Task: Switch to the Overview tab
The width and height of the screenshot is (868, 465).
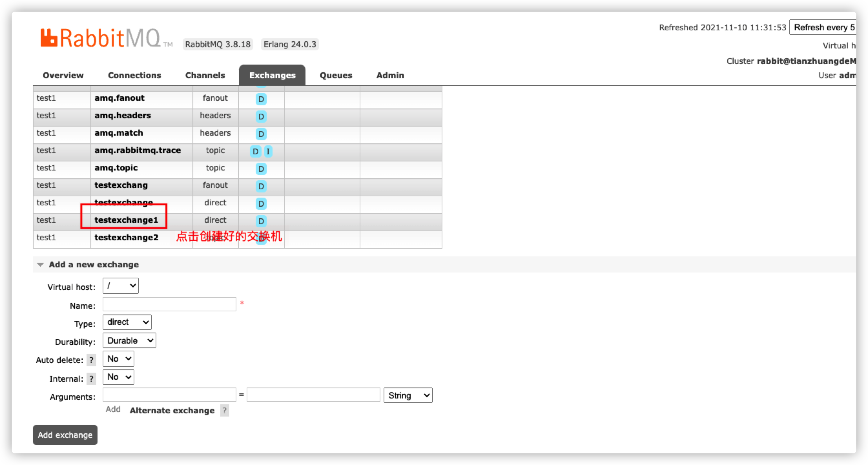Action: click(63, 75)
